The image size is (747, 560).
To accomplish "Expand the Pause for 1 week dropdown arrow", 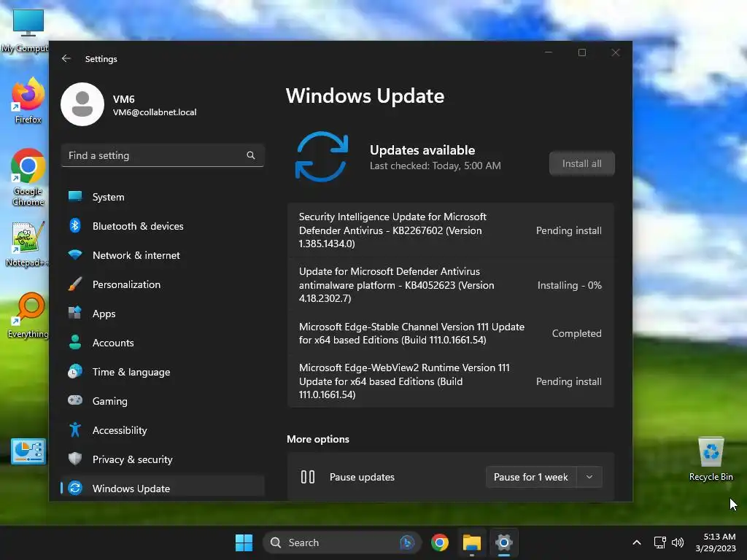I will point(589,477).
